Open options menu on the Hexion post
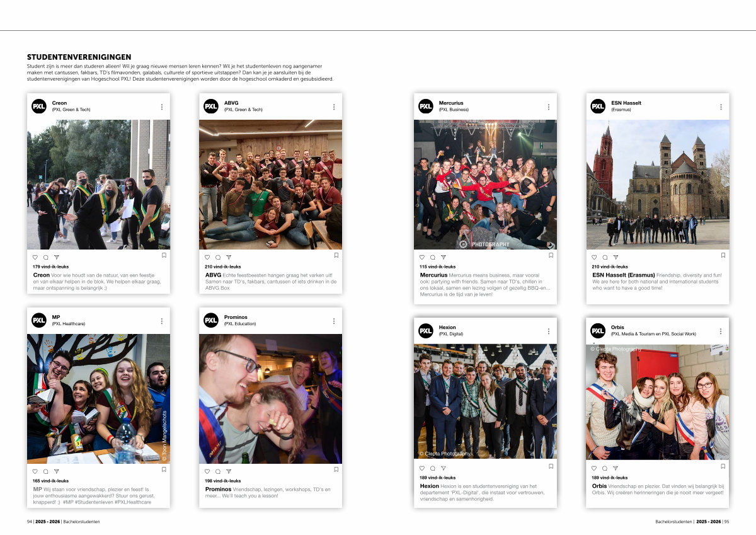The height and width of the screenshot is (535, 756). click(549, 331)
